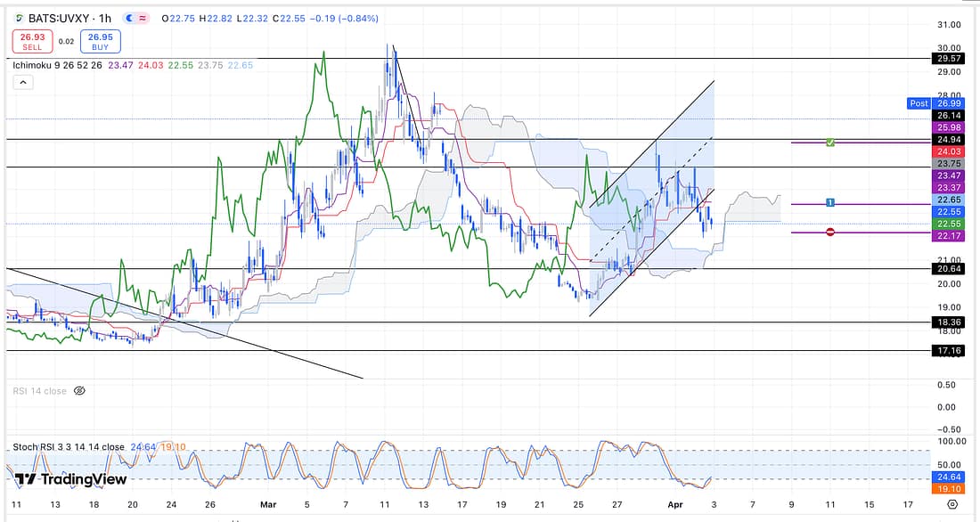Click the red 24.03 price scale label
This screenshot has height=522, width=980.
point(943,151)
